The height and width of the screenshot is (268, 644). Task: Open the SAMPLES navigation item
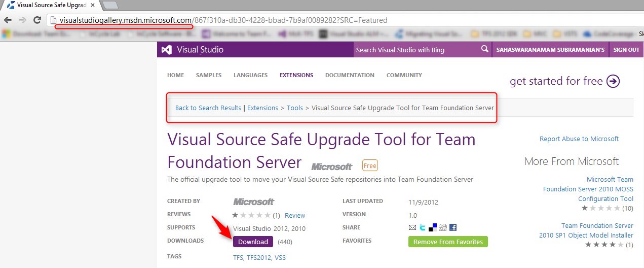click(209, 75)
